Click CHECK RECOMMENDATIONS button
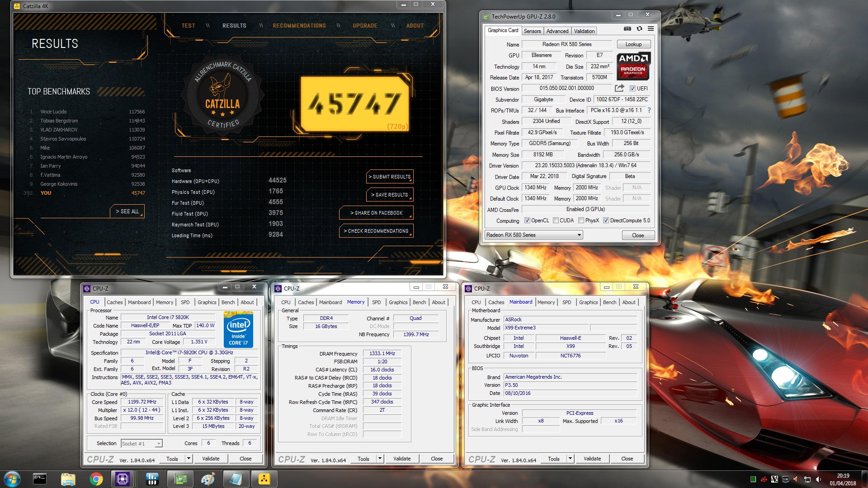Viewport: 868px width, 488px height. click(376, 231)
